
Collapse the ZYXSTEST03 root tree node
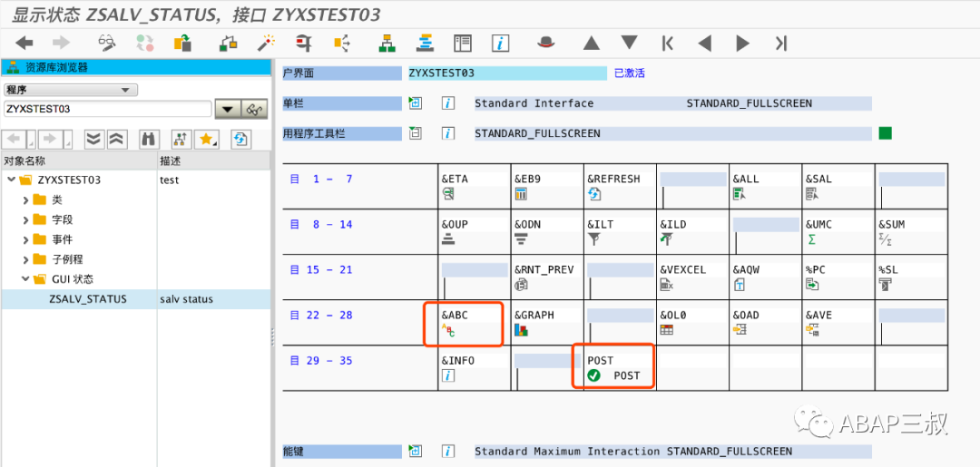(11, 180)
